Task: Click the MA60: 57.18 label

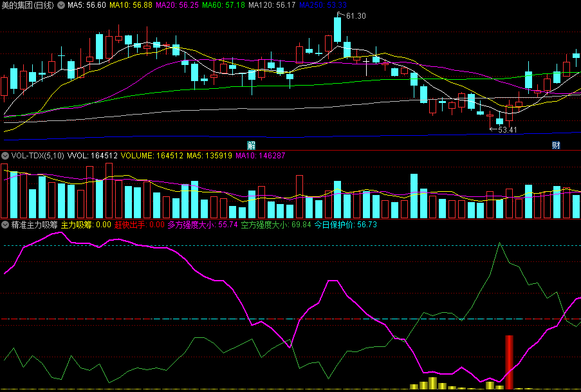Action: click(223, 5)
